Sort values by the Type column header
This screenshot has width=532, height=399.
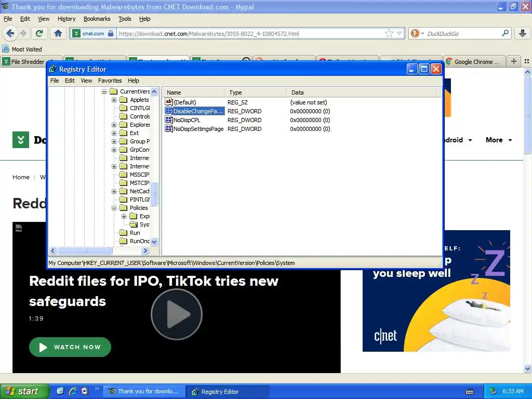[255, 92]
